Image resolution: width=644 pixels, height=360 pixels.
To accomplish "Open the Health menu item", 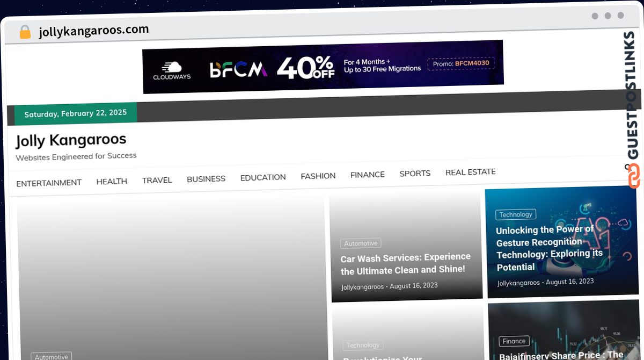I will [x=112, y=181].
